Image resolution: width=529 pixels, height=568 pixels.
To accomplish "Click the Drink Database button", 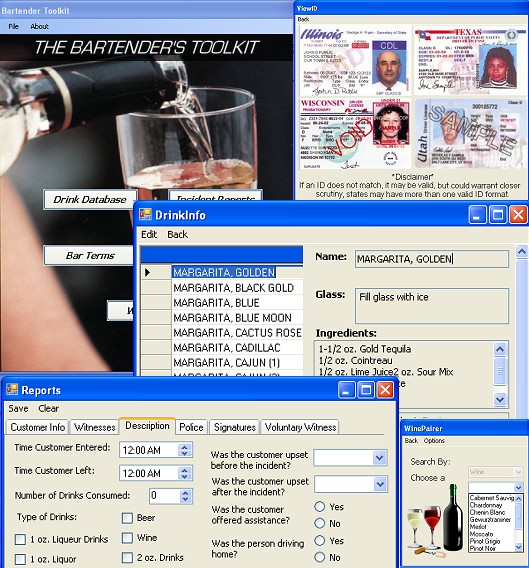I will click(90, 199).
